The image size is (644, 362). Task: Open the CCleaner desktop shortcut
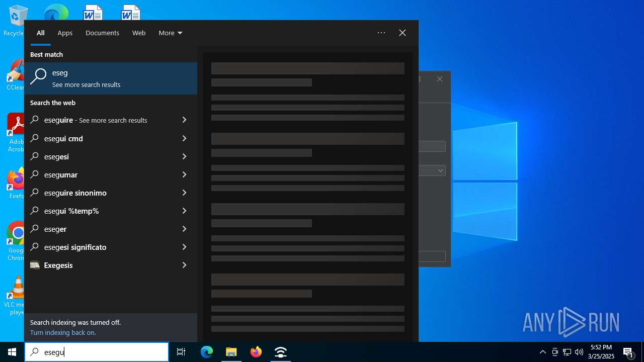coord(15,74)
